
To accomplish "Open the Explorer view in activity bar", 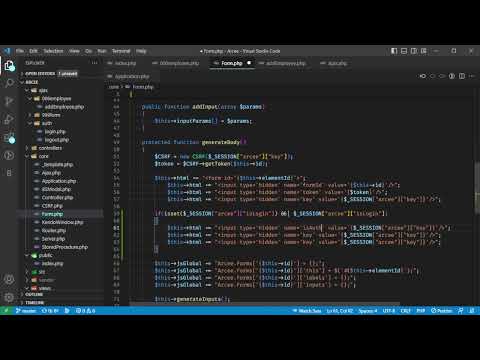I will point(9,65).
